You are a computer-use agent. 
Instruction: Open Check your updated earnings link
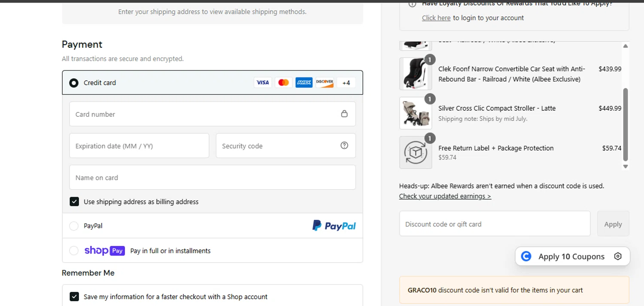(x=445, y=196)
